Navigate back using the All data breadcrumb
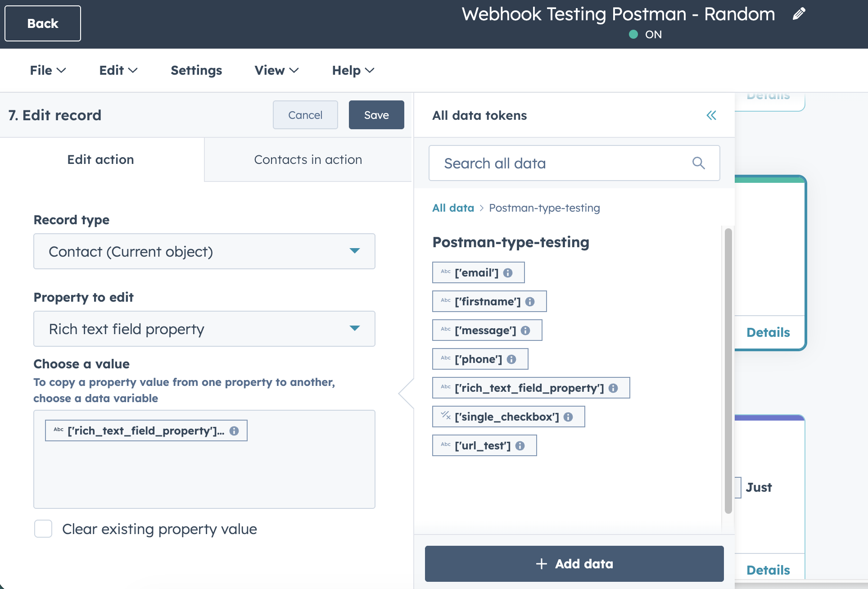Screen dimensions: 868x589 point(453,208)
